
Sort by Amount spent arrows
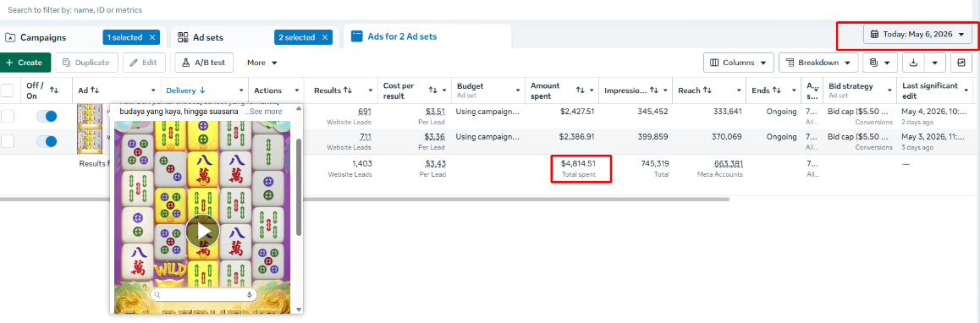pos(581,90)
